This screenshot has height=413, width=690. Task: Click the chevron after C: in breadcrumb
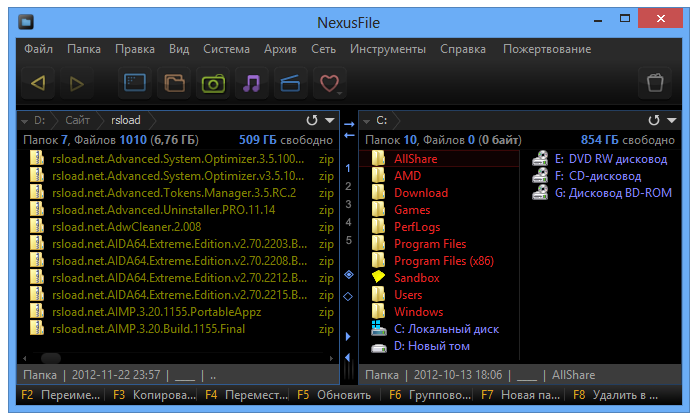pyautogui.click(x=396, y=120)
